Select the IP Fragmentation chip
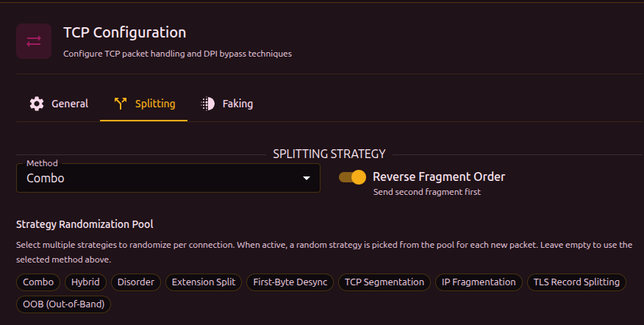Image resolution: width=644 pixels, height=325 pixels. point(479,282)
